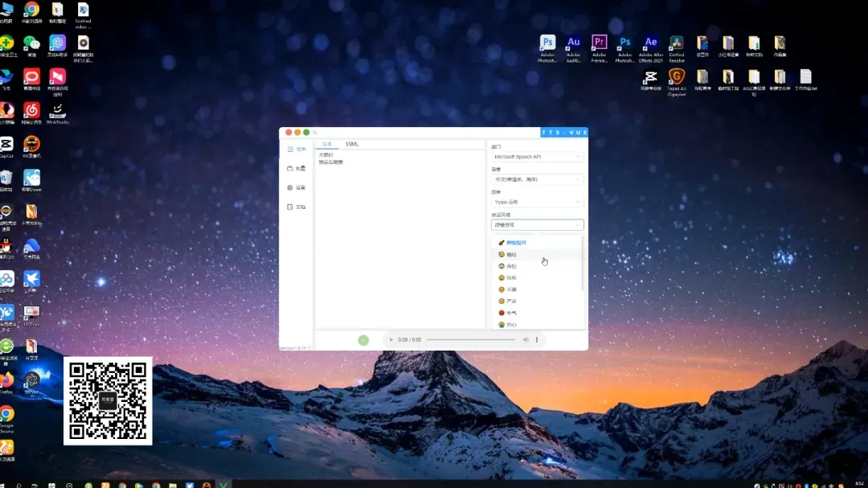The height and width of the screenshot is (488, 868).
Task: Open the Google Chrome shortcut at desktop top
Action: pyautogui.click(x=31, y=12)
